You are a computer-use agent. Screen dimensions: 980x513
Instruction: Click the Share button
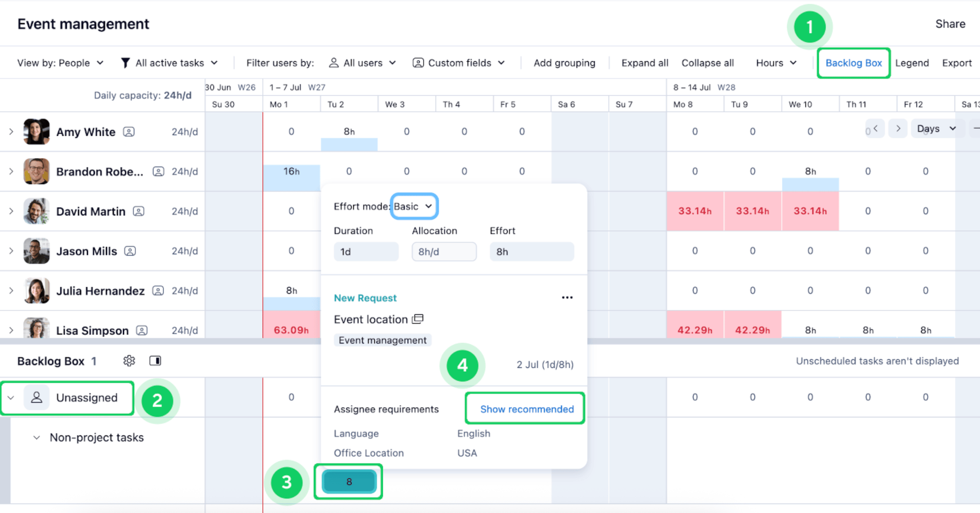(950, 23)
